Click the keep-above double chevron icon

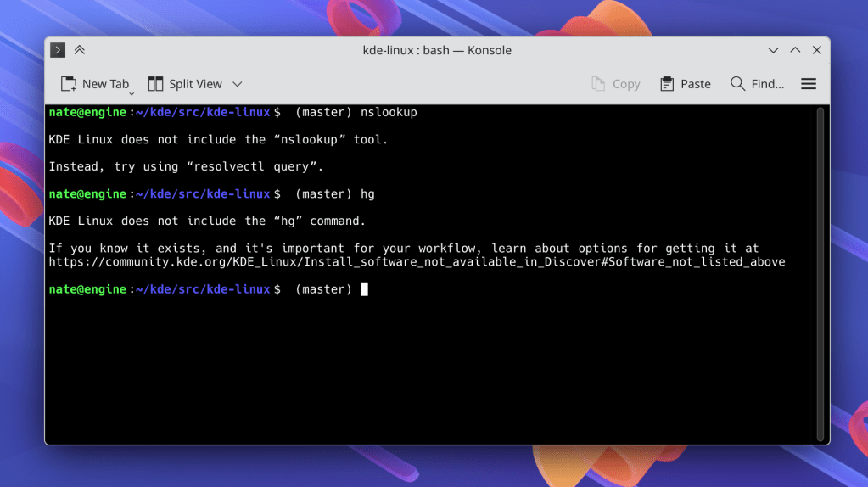[x=80, y=50]
